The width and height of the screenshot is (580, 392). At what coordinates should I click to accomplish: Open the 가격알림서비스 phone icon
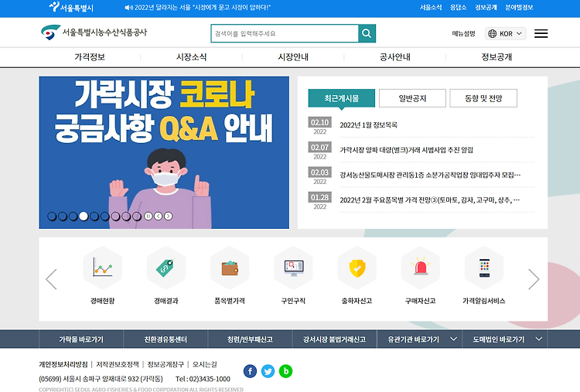484,268
